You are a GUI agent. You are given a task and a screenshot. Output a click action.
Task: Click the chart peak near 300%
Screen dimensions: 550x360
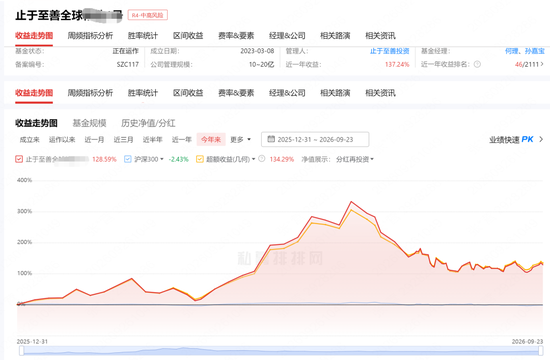click(x=351, y=202)
